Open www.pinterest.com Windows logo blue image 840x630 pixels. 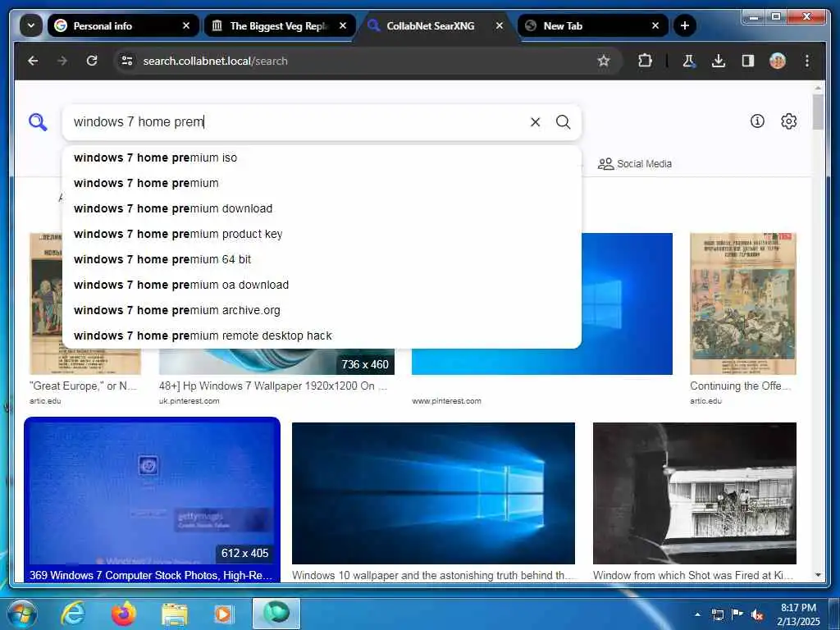[x=627, y=304]
